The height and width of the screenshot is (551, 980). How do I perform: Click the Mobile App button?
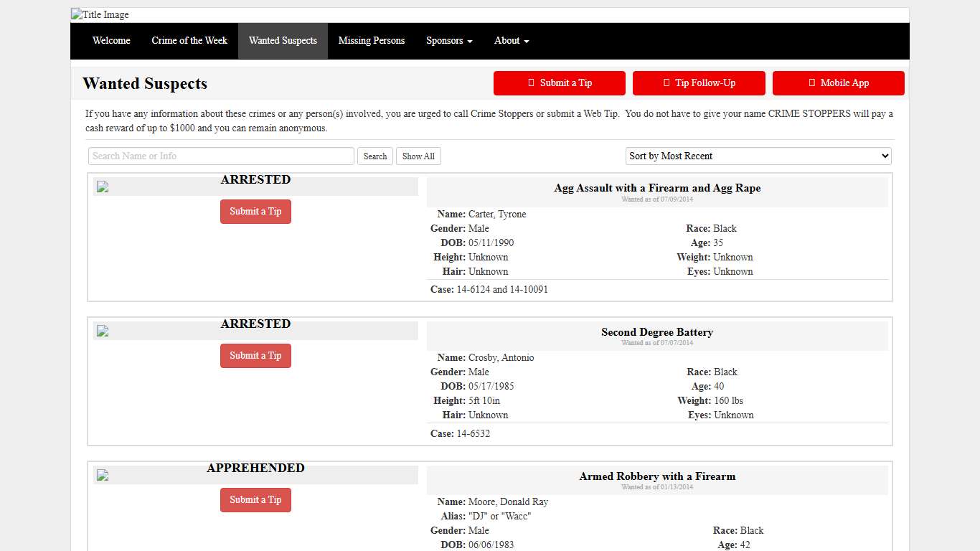tap(838, 83)
